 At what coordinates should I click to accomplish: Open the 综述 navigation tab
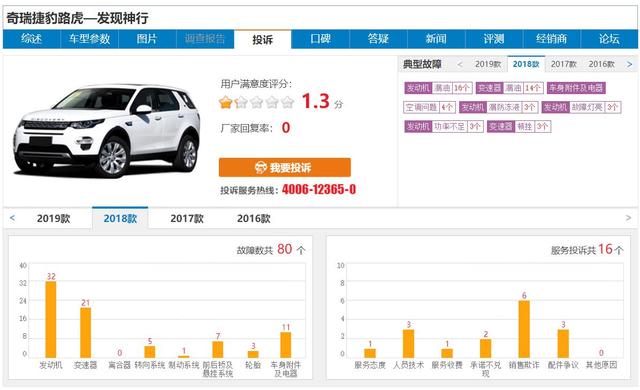(x=31, y=39)
